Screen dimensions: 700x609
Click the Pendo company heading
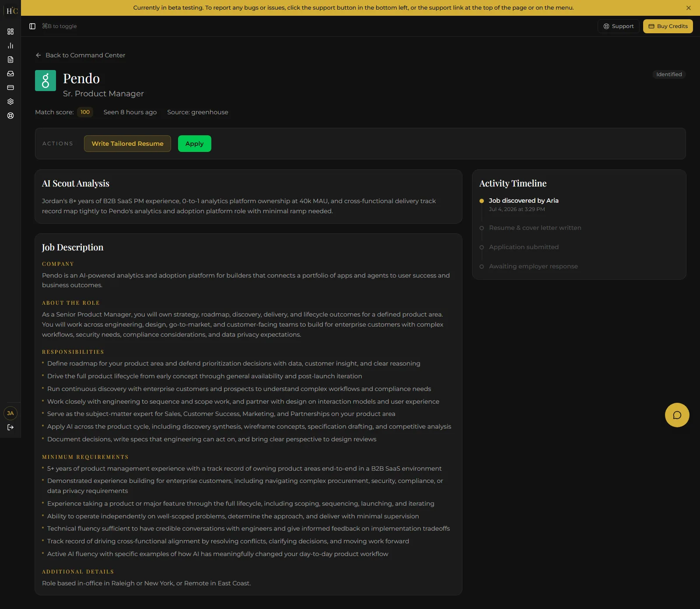click(81, 78)
